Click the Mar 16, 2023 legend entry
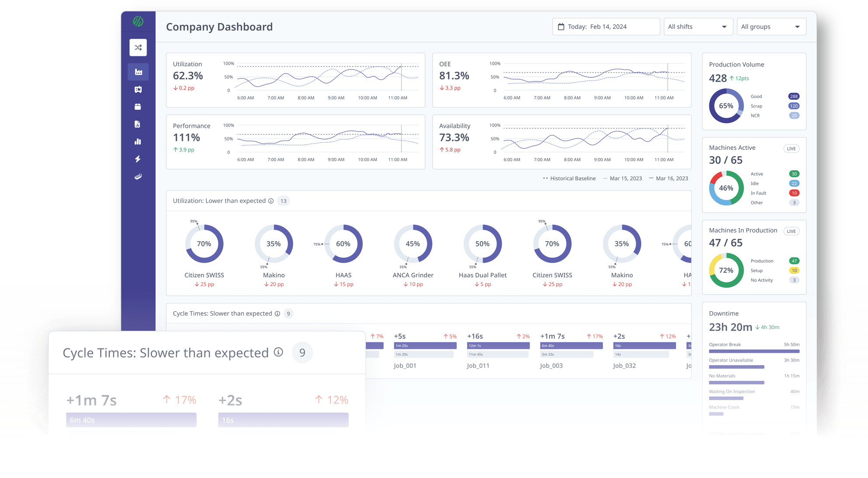Screen dimensions: 868x478 pyautogui.click(x=668, y=178)
